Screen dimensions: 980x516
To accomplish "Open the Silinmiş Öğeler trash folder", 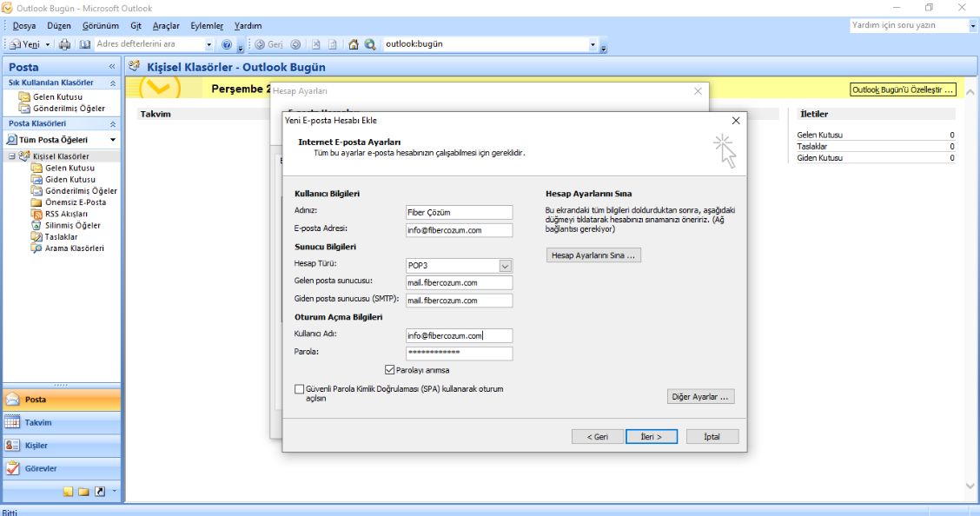I will 72,225.
